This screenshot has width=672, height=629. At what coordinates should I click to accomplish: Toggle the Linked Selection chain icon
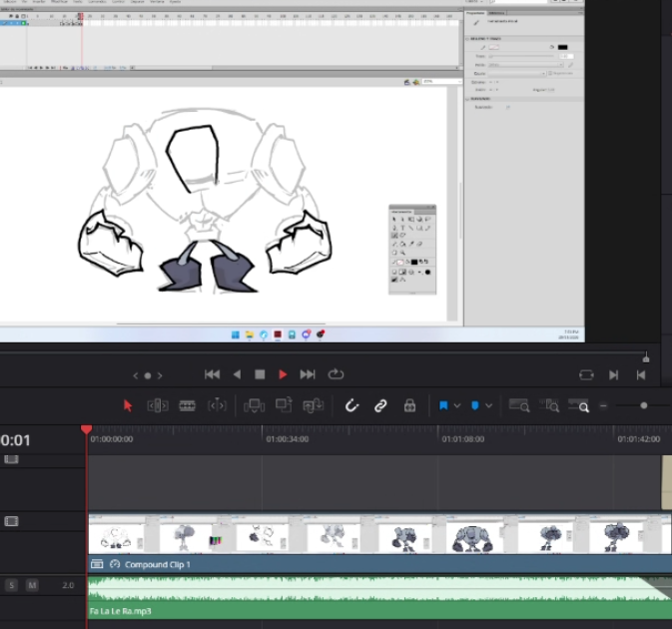[380, 405]
